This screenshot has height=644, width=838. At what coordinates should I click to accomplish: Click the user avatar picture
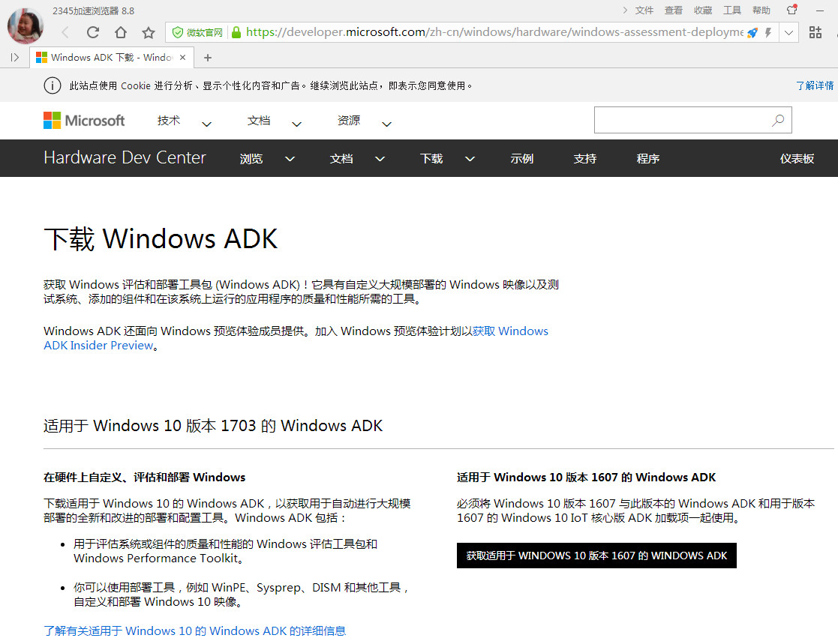(x=25, y=25)
